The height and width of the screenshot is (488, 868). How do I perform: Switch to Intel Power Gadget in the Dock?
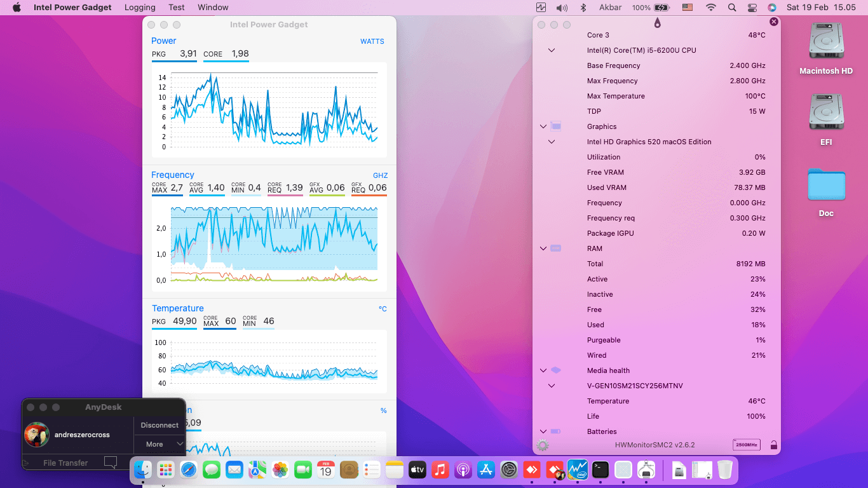pos(578,470)
